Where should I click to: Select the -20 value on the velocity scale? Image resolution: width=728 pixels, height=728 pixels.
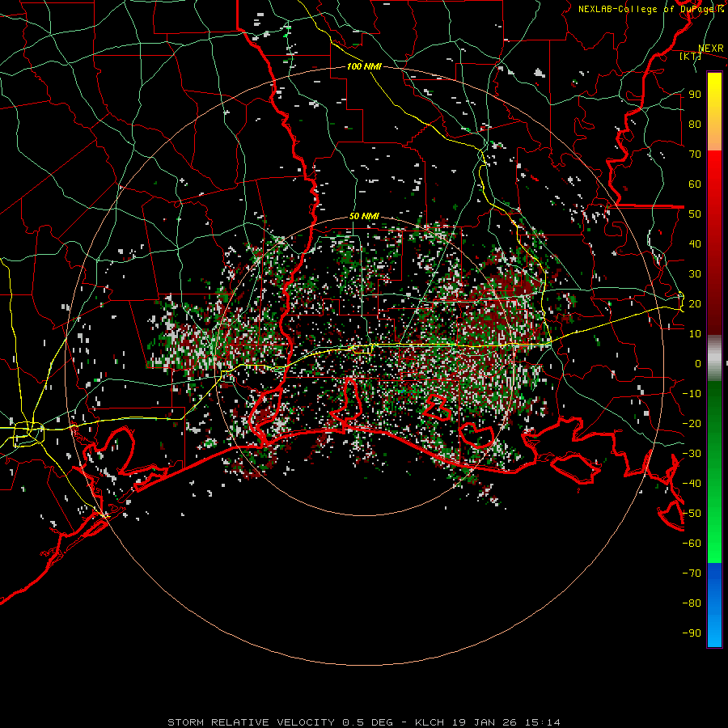point(692,424)
